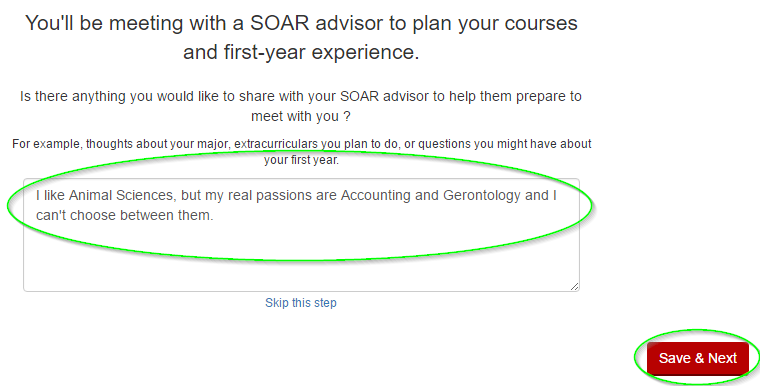Click the Save & Next button
760x386 pixels.
[x=697, y=358]
